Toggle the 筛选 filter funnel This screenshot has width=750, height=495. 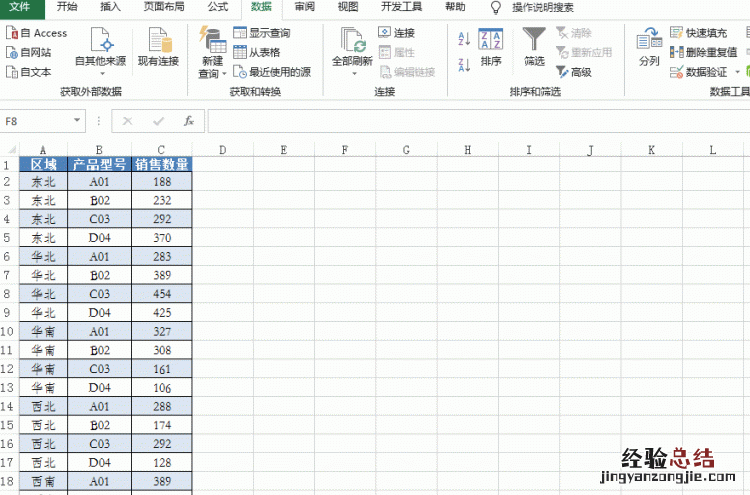(x=534, y=47)
